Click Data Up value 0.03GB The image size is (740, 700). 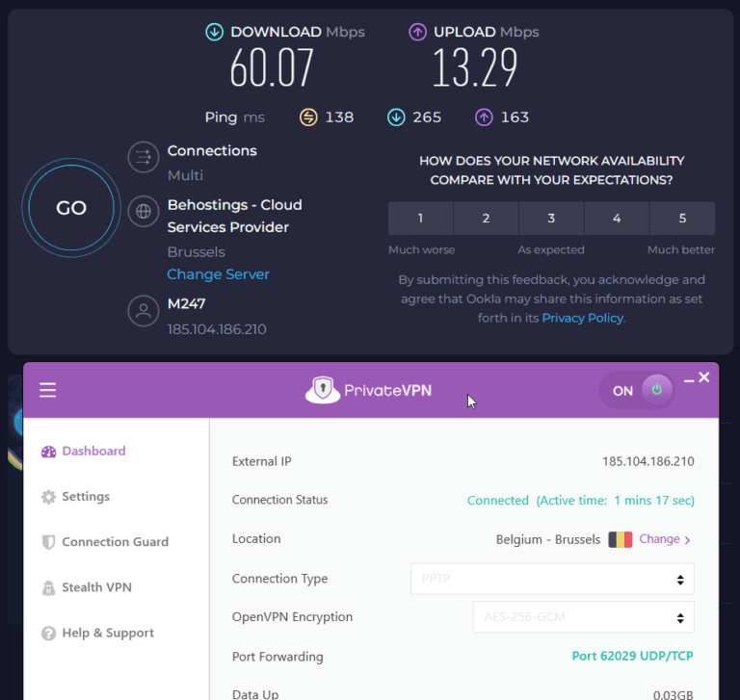(x=673, y=695)
